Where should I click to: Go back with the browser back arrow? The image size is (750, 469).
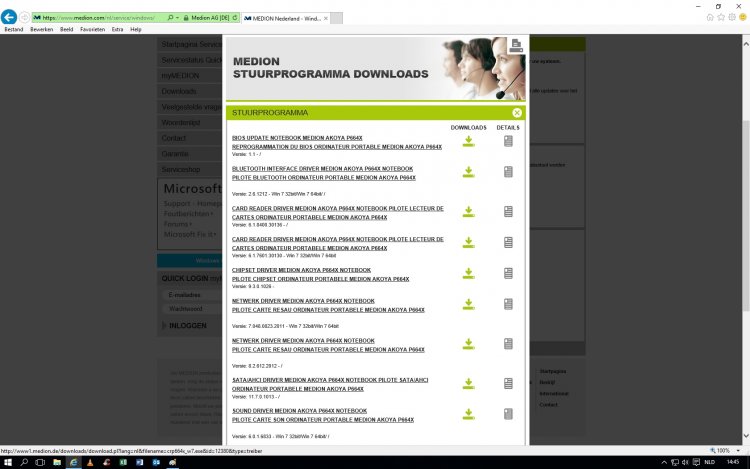[11, 18]
